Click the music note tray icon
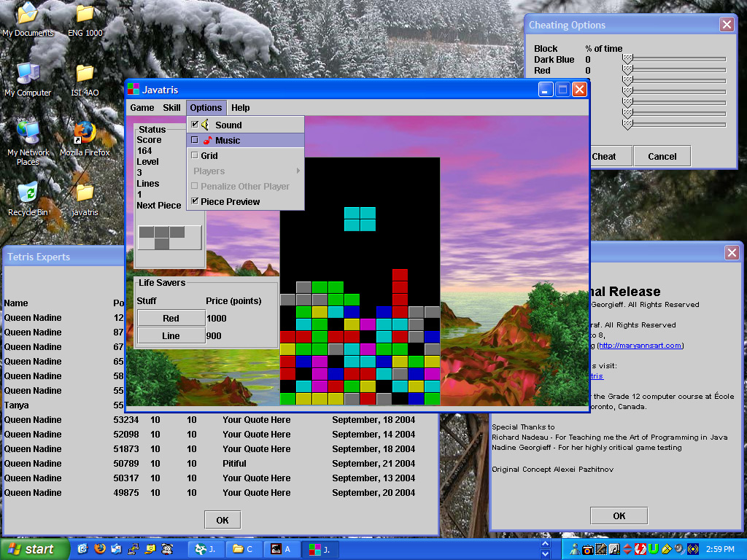This screenshot has height=560, width=747. pyautogui.click(x=614, y=549)
